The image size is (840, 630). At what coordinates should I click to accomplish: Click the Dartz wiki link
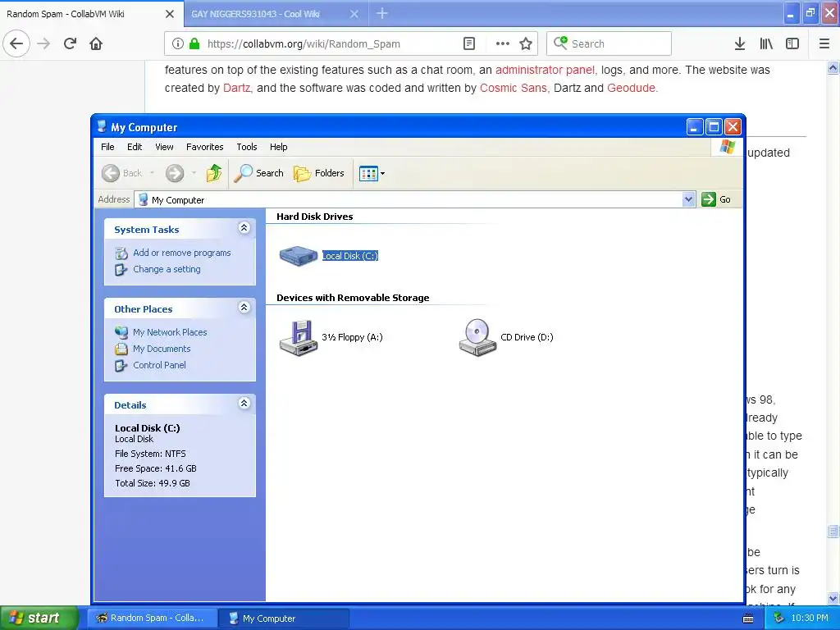coord(237,88)
